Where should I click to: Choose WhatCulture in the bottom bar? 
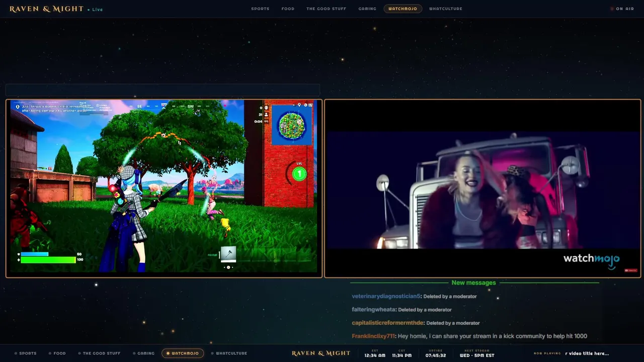click(x=229, y=353)
